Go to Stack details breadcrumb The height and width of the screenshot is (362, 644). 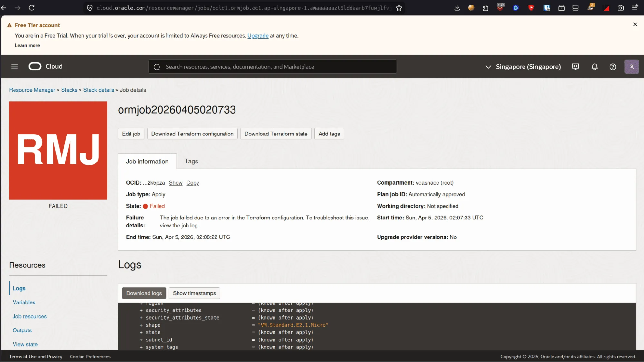[99, 90]
